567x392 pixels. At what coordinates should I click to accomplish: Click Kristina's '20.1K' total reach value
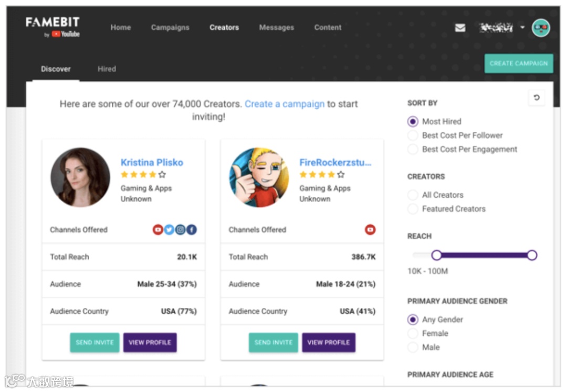187,257
